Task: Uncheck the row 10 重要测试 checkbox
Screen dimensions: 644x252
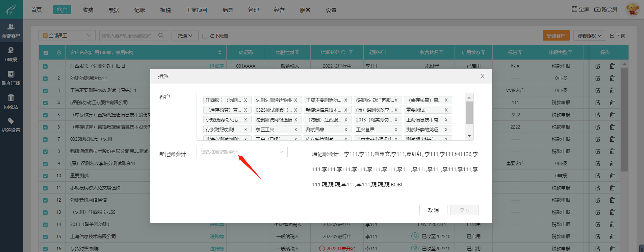Action: point(45,176)
